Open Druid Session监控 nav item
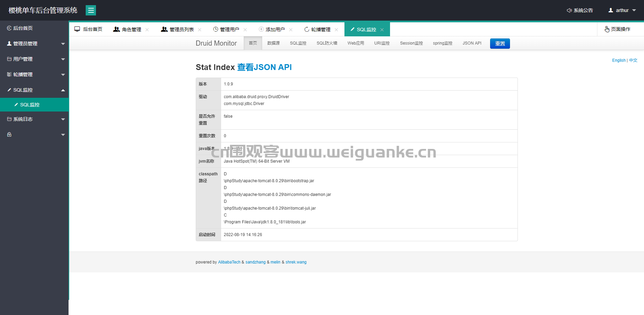 tap(411, 43)
